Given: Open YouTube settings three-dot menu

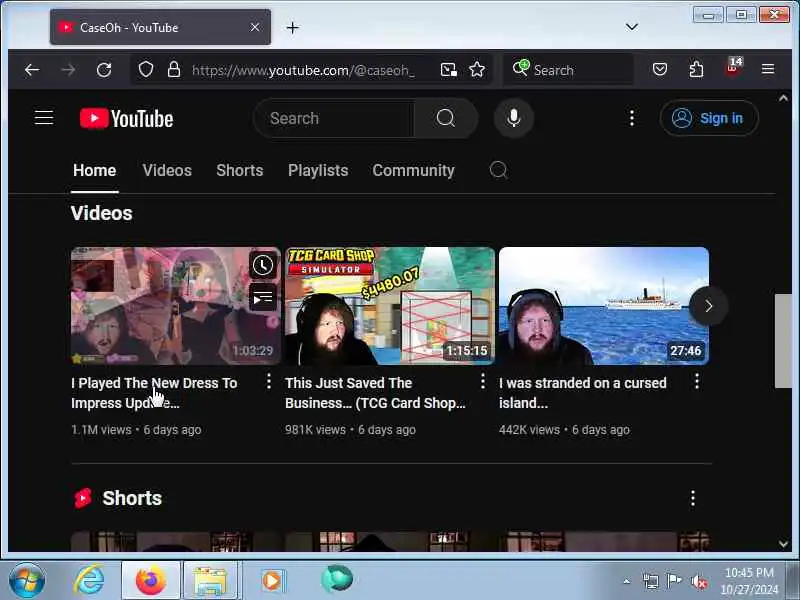Looking at the screenshot, I should 632,118.
